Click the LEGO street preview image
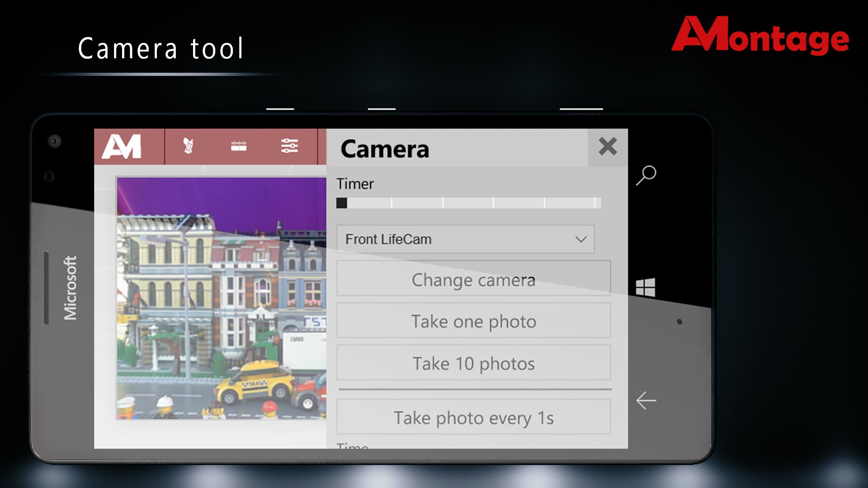The width and height of the screenshot is (868, 488). tap(222, 298)
